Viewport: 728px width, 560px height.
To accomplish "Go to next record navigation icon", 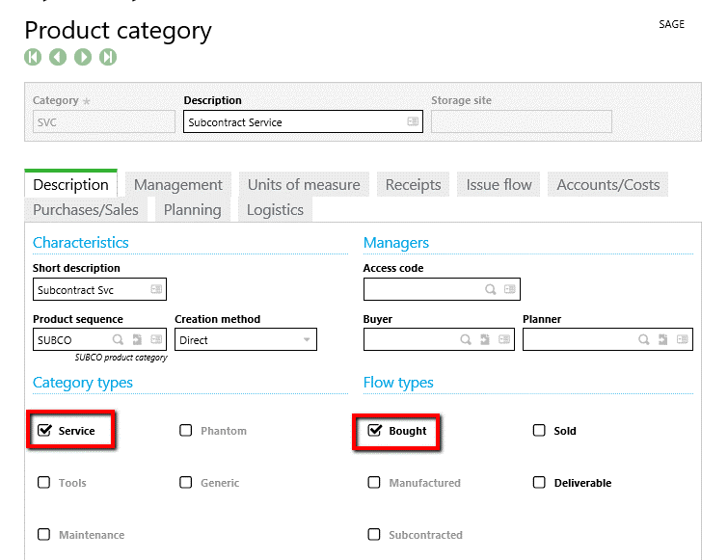I will click(83, 58).
